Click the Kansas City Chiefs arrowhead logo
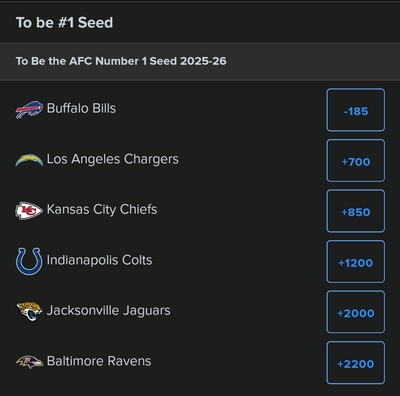The height and width of the screenshot is (396, 400). [29, 211]
